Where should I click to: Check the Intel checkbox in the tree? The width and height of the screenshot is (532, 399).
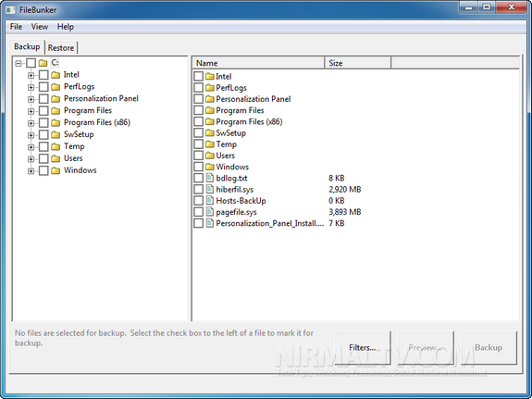(43, 75)
